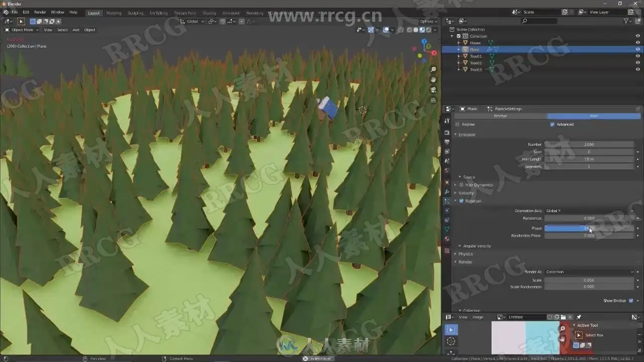Expand the Physics panel
The image size is (644, 362).
click(465, 254)
